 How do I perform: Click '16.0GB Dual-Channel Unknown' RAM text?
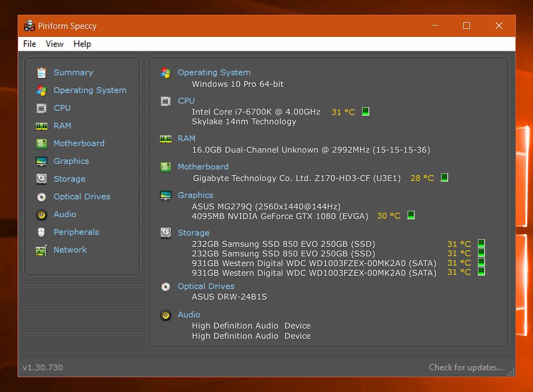tap(255, 150)
